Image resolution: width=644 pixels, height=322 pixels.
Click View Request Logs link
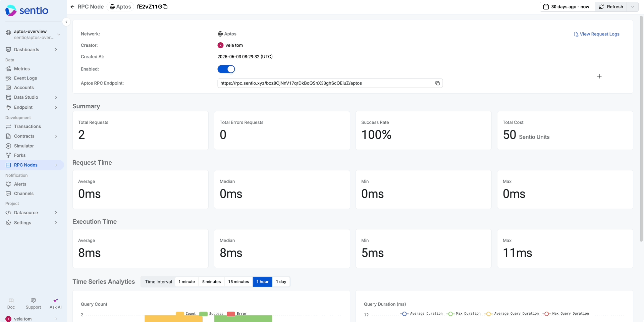[x=596, y=34]
